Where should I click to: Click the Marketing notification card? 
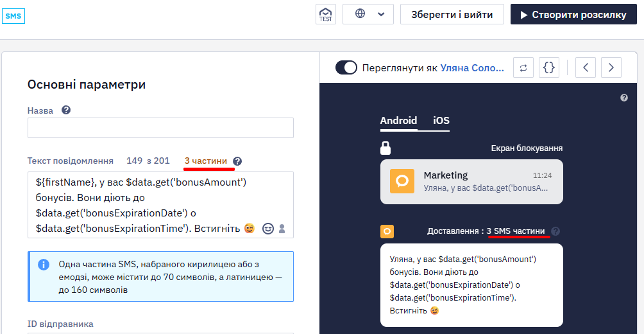coord(471,181)
